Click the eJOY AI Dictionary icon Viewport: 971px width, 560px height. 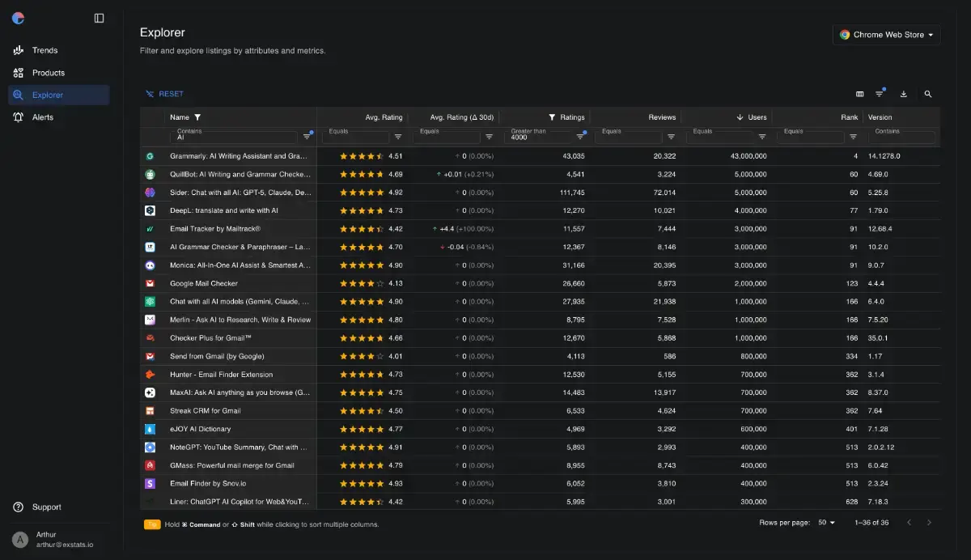click(x=150, y=429)
